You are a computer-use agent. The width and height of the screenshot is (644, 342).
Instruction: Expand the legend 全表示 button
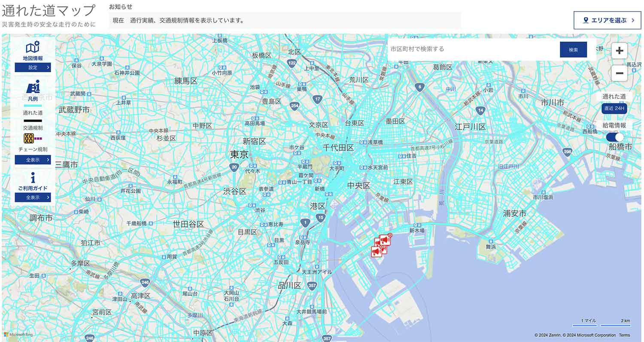(33, 160)
